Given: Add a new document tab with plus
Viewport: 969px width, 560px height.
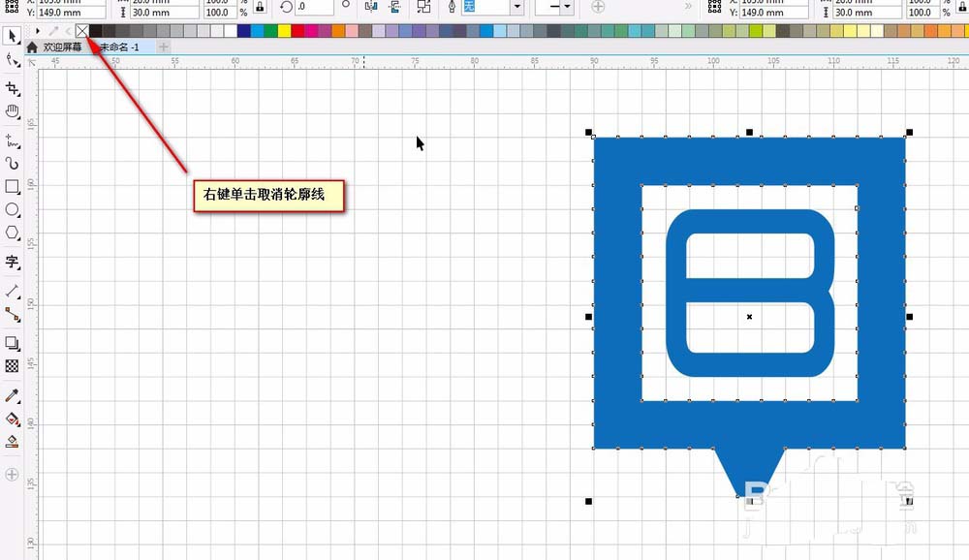Looking at the screenshot, I should click(163, 47).
